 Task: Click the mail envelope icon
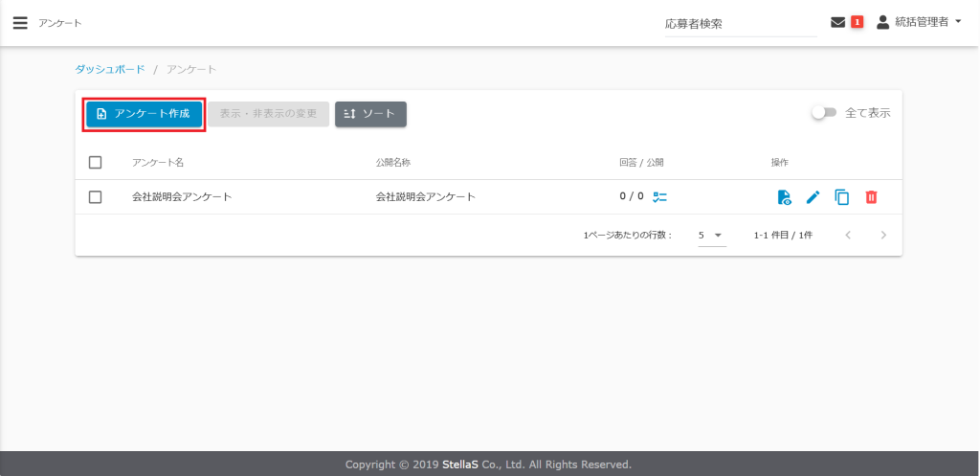click(x=837, y=22)
